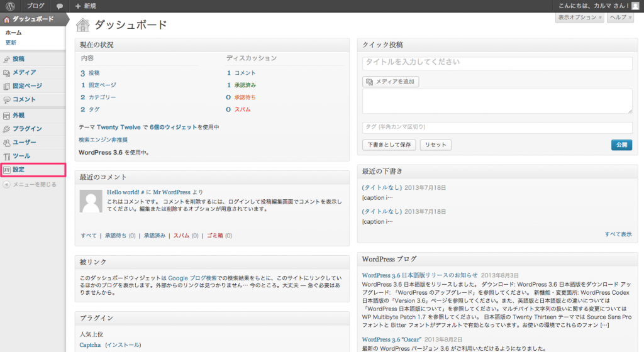Open the ヘルプ dropdown
The image size is (644, 352).
(620, 17)
